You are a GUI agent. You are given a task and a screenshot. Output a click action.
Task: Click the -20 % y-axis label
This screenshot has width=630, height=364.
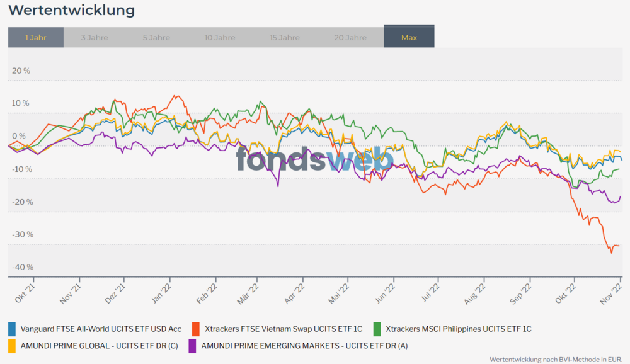pyautogui.click(x=23, y=202)
